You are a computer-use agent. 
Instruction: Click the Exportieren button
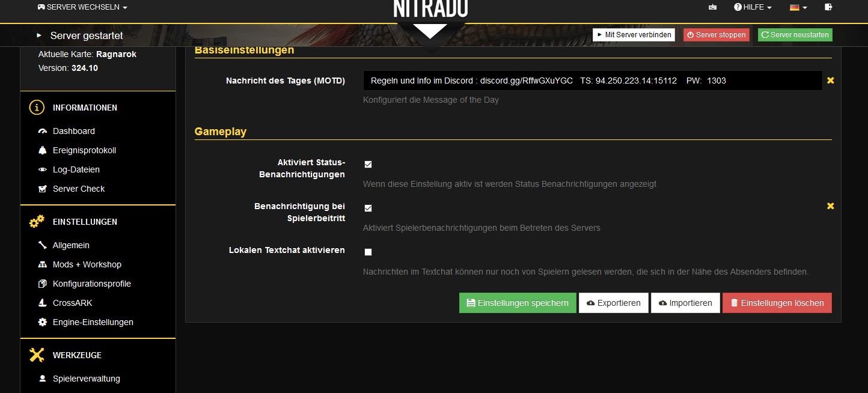614,303
